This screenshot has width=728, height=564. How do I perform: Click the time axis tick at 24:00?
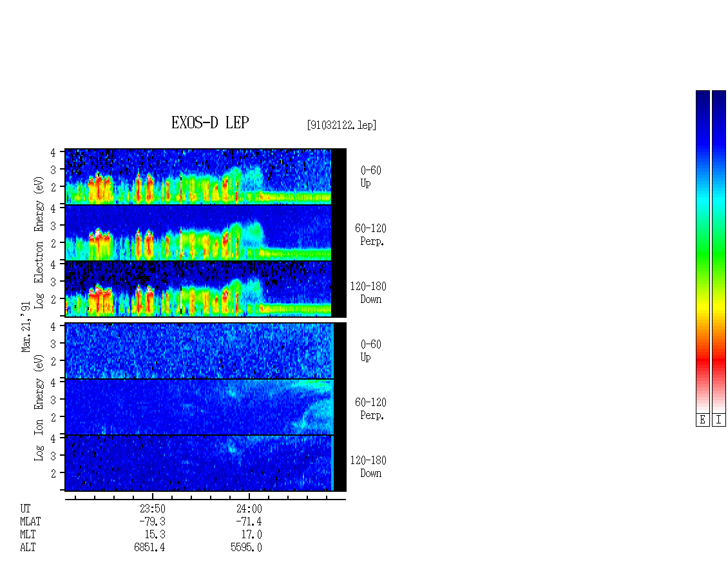pyautogui.click(x=249, y=496)
